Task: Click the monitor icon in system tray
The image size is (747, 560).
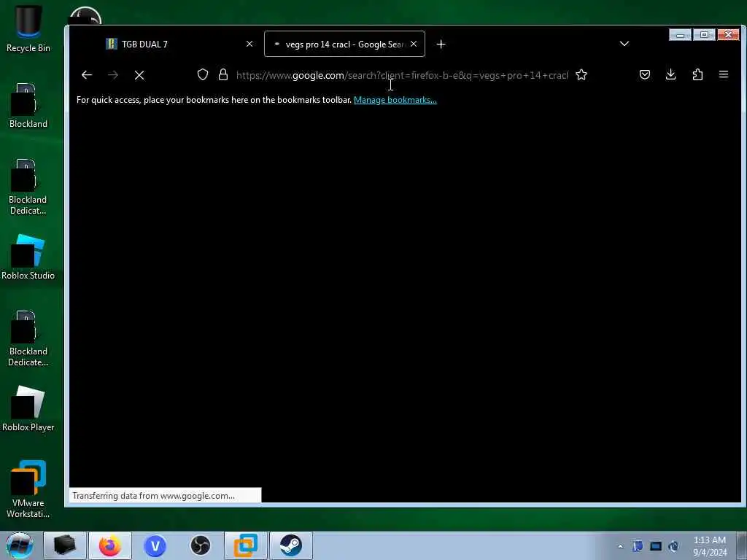Action: [656, 546]
